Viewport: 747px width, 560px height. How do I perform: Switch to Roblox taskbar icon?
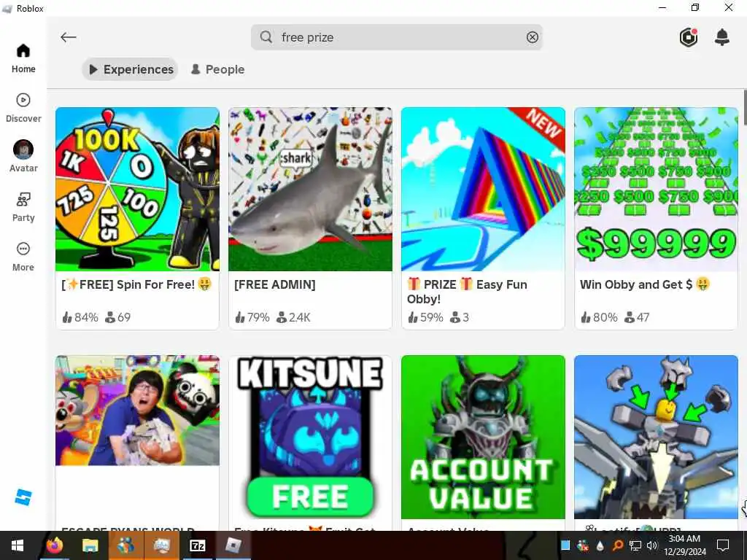(x=233, y=545)
